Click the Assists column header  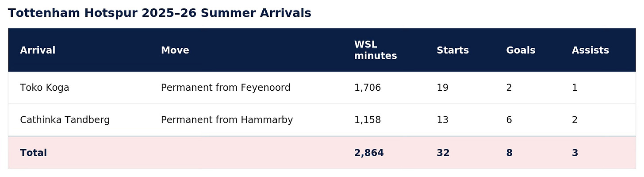[590, 50]
